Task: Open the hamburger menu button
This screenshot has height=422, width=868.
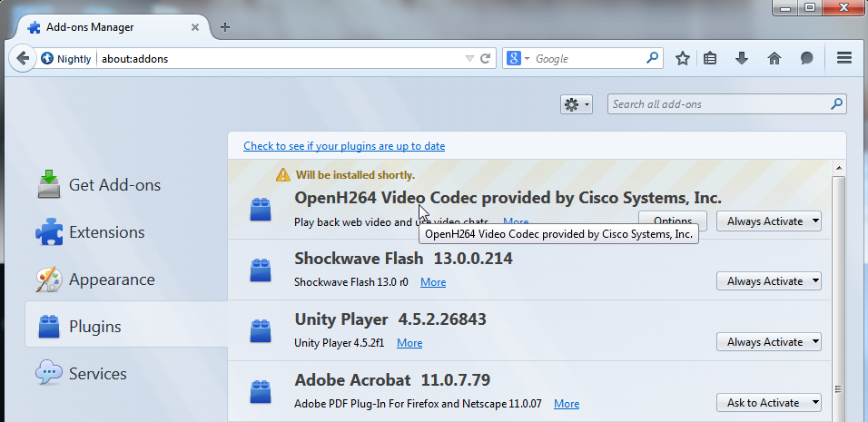Action: click(x=844, y=57)
